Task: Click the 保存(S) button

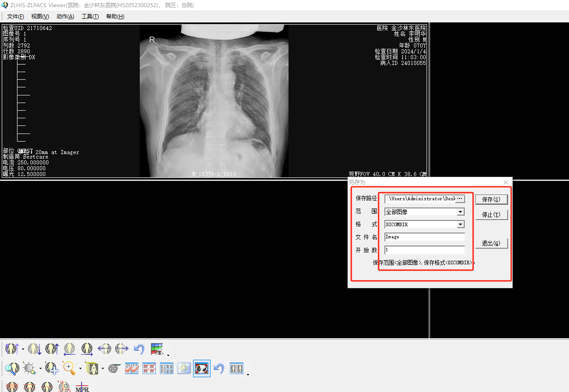Action: (491, 199)
